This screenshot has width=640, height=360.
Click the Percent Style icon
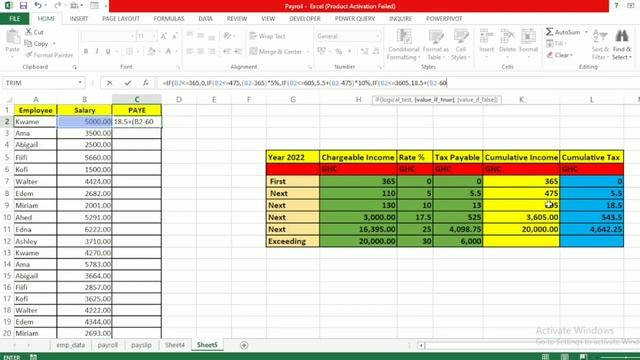coord(338,51)
